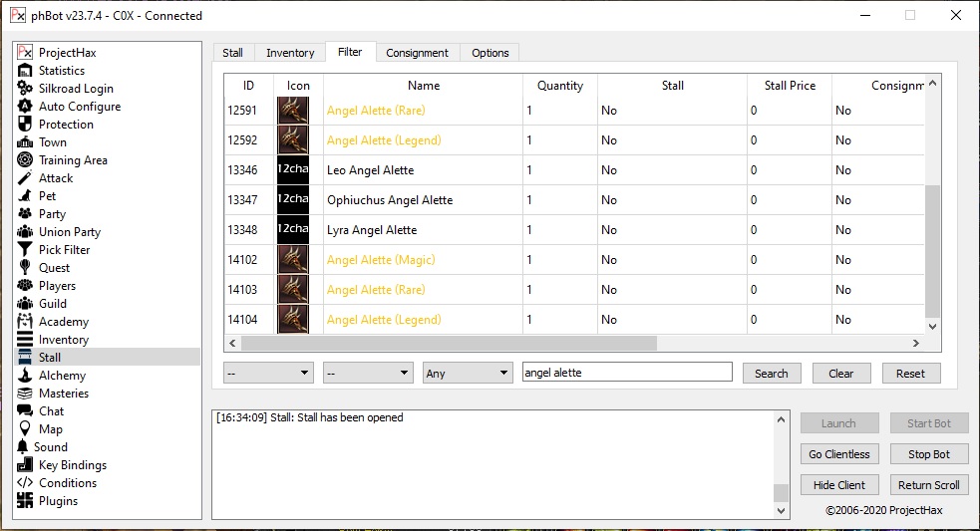Open the Protection shield icon in sidebar
This screenshot has height=531, width=980.
pyautogui.click(x=25, y=125)
